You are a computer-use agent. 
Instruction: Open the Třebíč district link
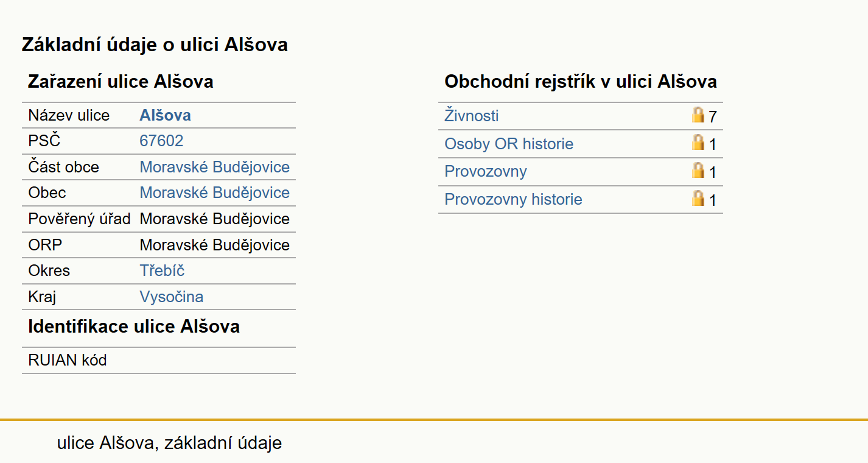pos(162,270)
